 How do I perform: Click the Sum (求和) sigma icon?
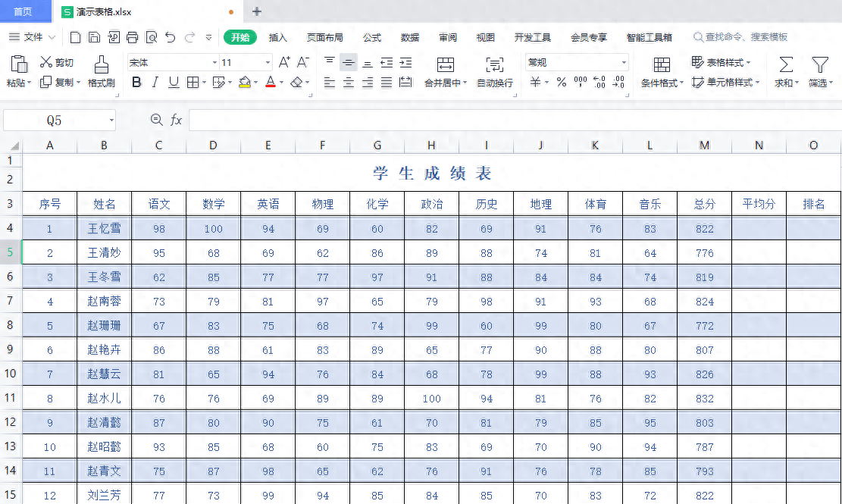(x=786, y=64)
